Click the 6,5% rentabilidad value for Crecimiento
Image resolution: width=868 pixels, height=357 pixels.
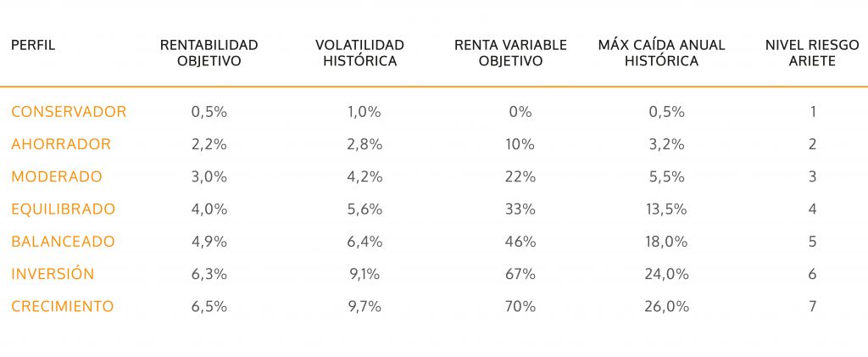pos(209,306)
